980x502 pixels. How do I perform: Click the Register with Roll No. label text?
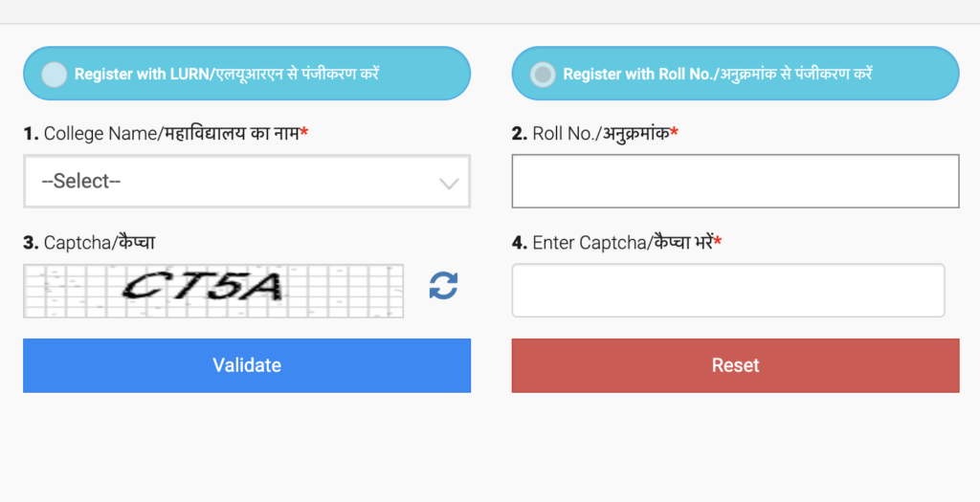click(x=718, y=74)
